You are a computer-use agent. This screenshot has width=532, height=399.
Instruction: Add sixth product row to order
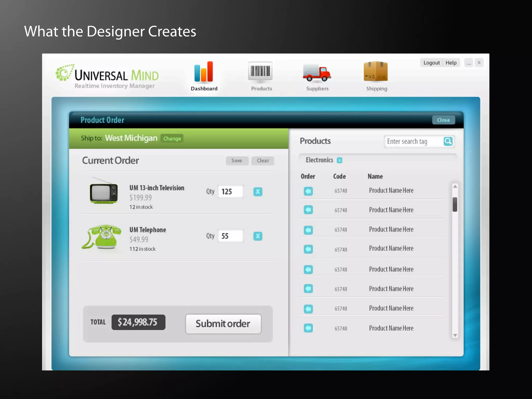pyautogui.click(x=308, y=289)
